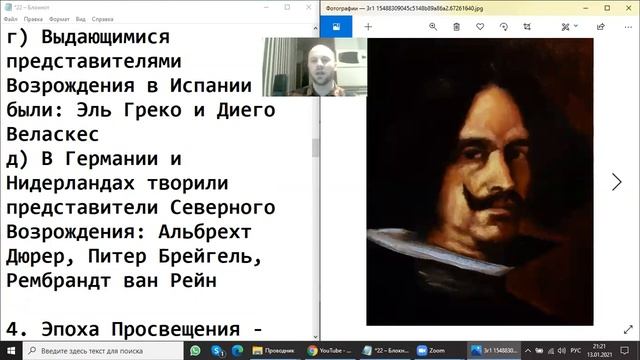640x360 pixels.
Task: Zoom into the photo with the magnifier icon
Action: 433,27
